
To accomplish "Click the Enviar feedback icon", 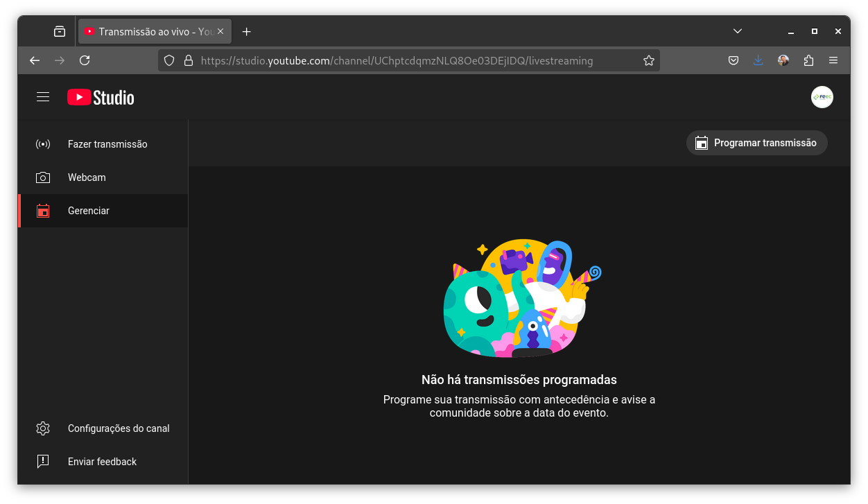I will [43, 462].
